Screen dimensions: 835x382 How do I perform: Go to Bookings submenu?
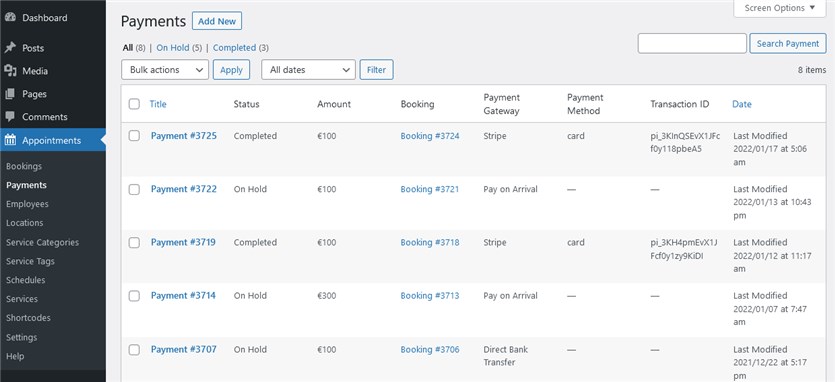coord(24,166)
